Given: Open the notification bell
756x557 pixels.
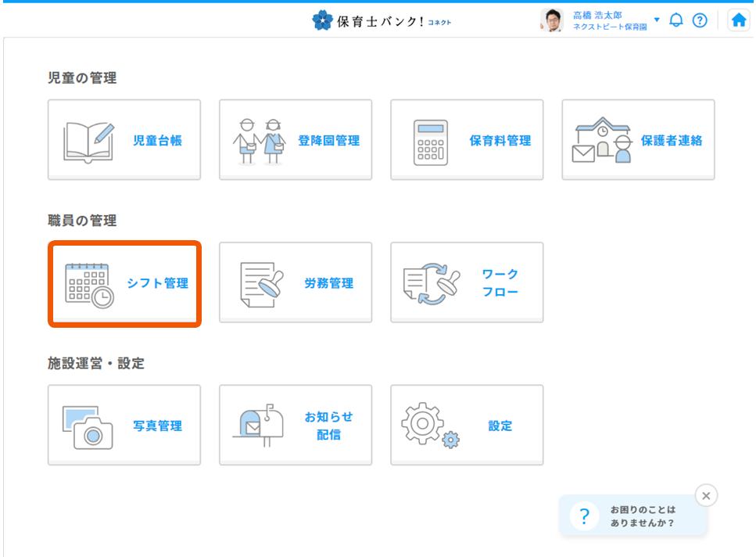Looking at the screenshot, I should click(676, 20).
